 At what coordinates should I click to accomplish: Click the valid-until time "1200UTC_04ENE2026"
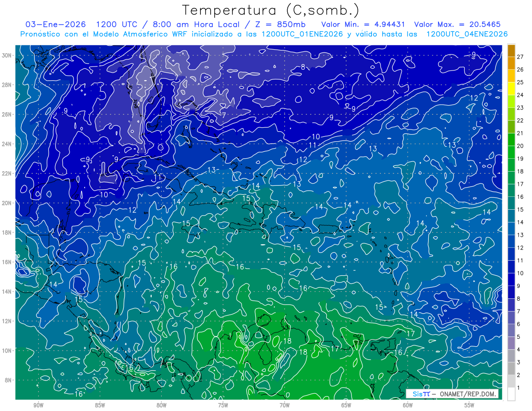pos(467,34)
